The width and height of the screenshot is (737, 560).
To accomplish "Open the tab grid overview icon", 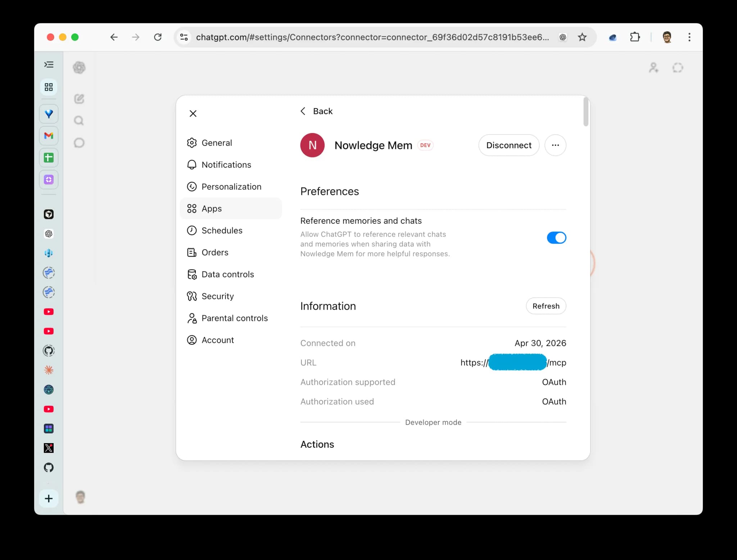I will (x=49, y=87).
